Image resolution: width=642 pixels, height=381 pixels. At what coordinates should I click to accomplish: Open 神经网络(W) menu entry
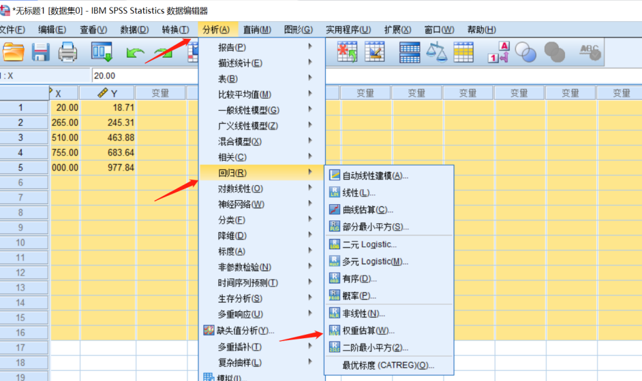click(262, 204)
